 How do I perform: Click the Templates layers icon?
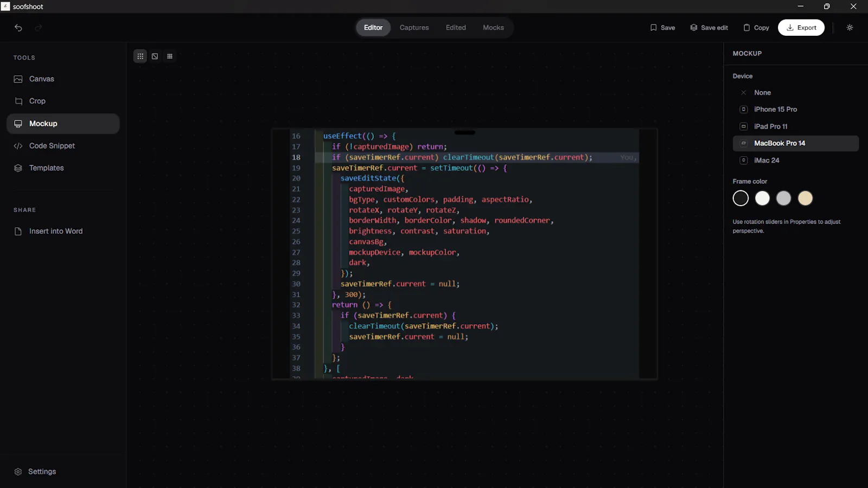18,168
